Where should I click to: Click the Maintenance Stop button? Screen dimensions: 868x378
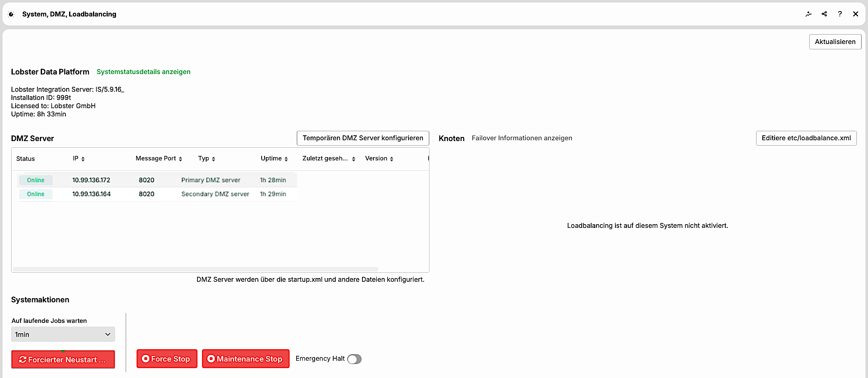[x=246, y=359]
